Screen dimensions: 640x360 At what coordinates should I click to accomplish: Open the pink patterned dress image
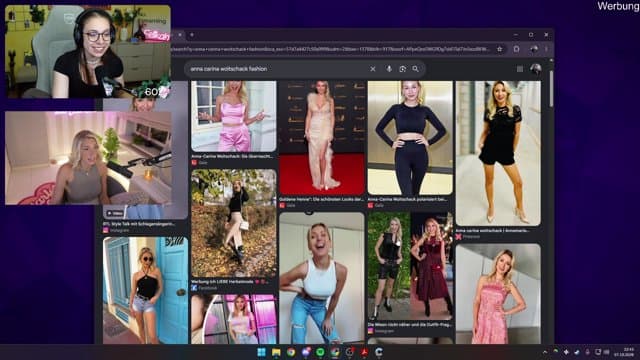click(x=498, y=294)
